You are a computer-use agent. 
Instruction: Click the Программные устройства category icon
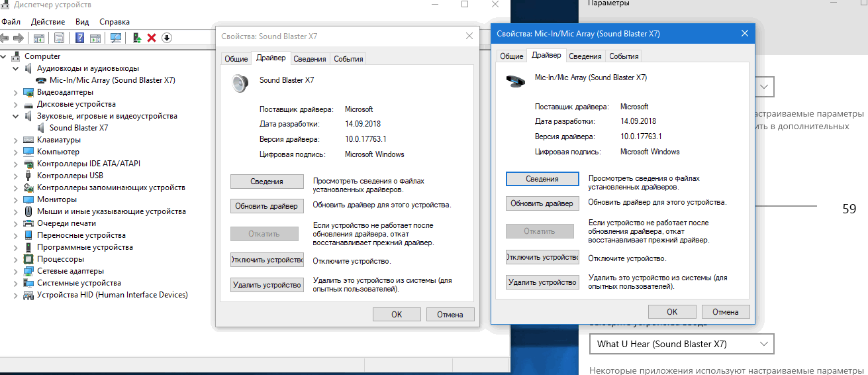coord(28,247)
